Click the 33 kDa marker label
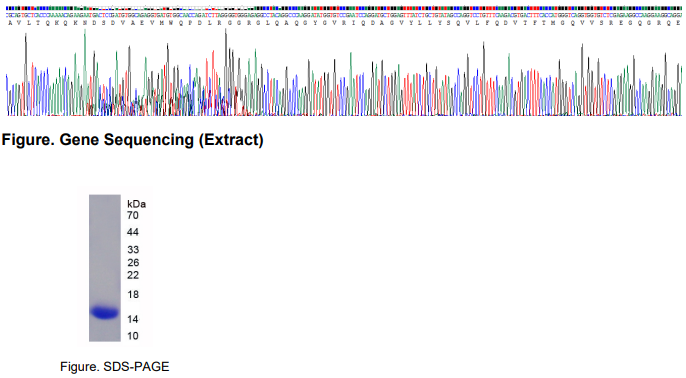Image resolution: width=686 pixels, height=378 pixels. pyautogui.click(x=133, y=250)
